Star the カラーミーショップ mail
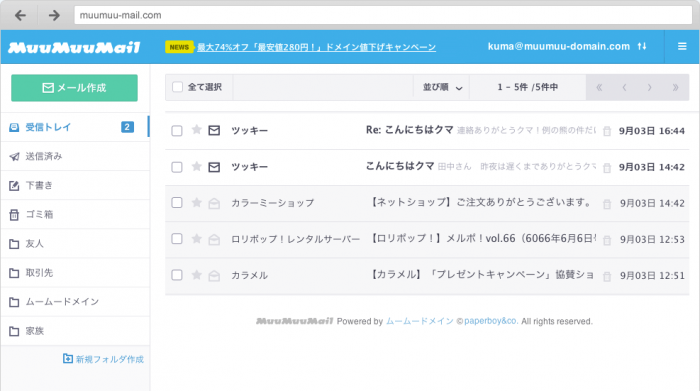Image resolution: width=700 pixels, height=391 pixels. (x=196, y=203)
